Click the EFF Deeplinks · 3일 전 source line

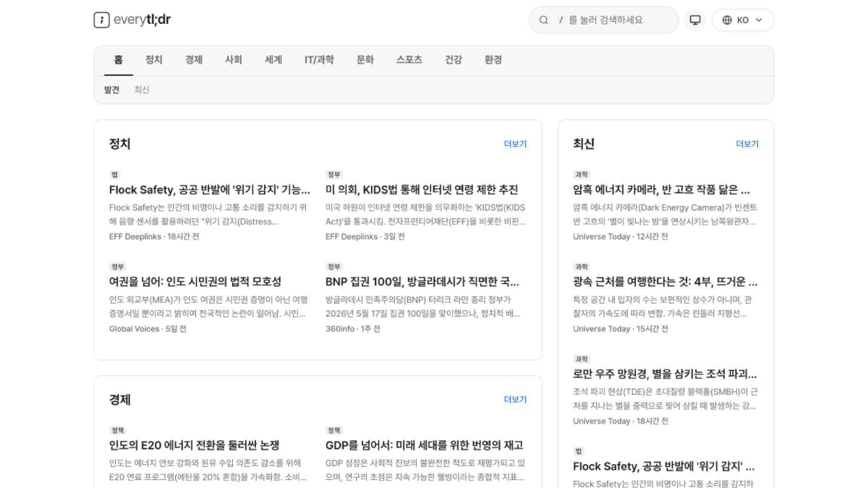click(x=365, y=236)
